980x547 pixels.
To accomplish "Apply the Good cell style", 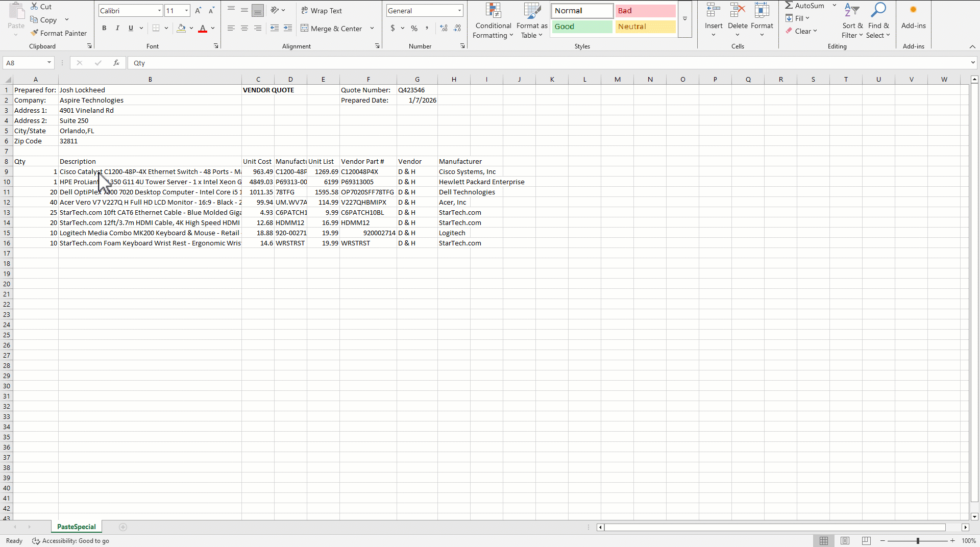I will click(x=582, y=27).
